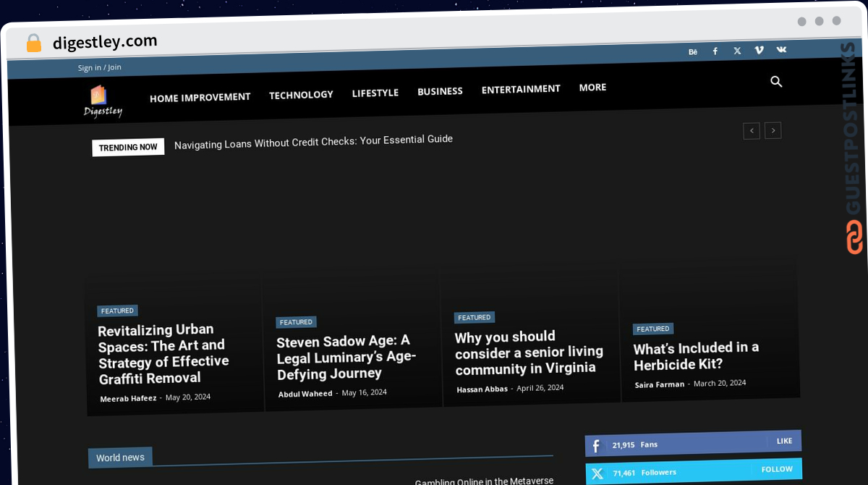The width and height of the screenshot is (868, 485).
Task: Open Lifestyle menu
Action: (375, 93)
